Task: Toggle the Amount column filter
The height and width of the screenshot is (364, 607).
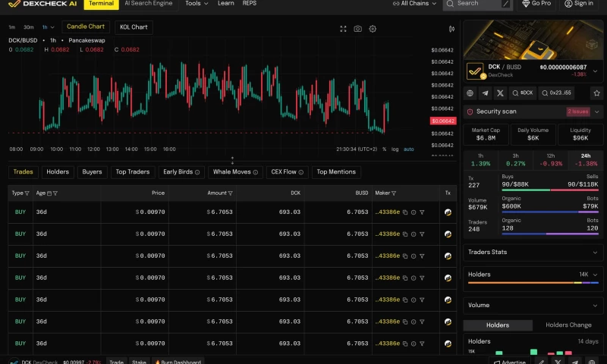Action: point(231,193)
